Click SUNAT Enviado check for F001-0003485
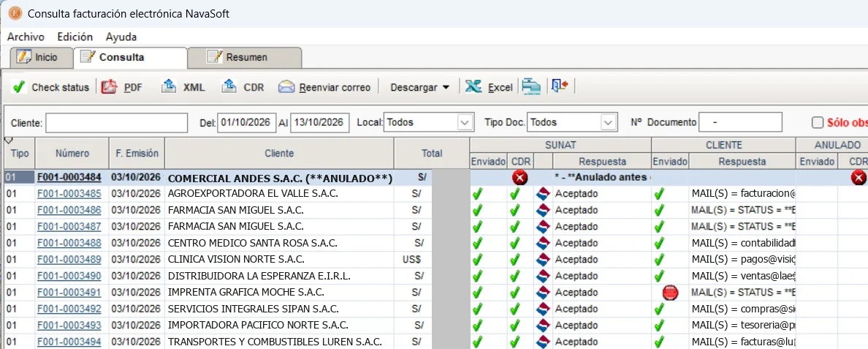 click(477, 195)
